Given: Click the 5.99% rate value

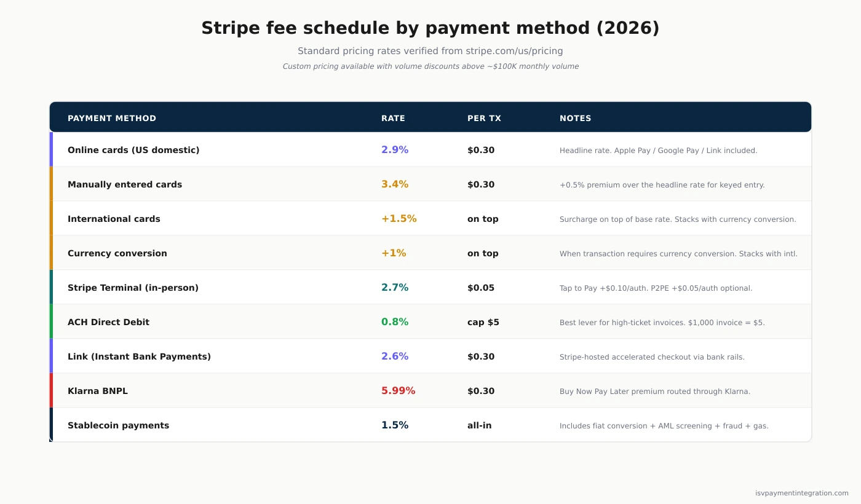Looking at the screenshot, I should click(399, 391).
